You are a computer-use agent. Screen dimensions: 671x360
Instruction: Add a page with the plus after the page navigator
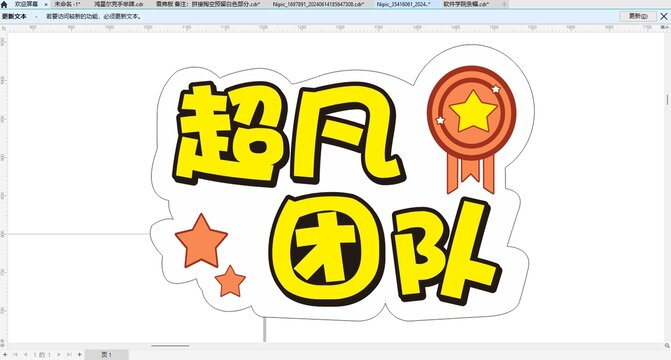[79, 354]
